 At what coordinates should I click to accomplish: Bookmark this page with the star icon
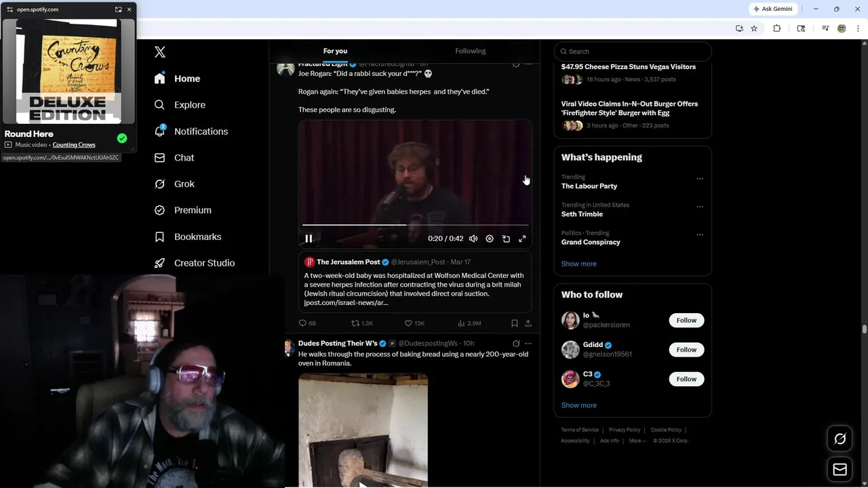tap(754, 28)
